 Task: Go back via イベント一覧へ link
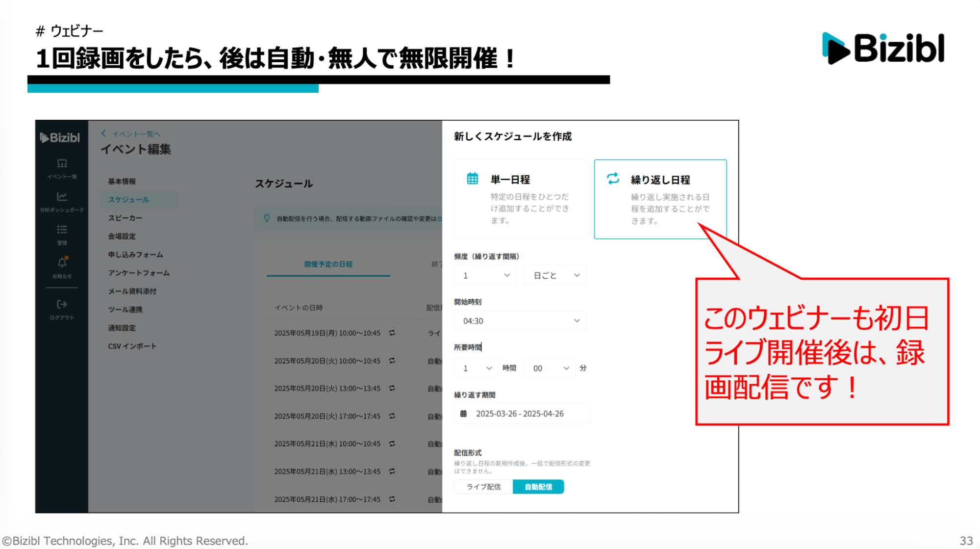[x=131, y=134]
